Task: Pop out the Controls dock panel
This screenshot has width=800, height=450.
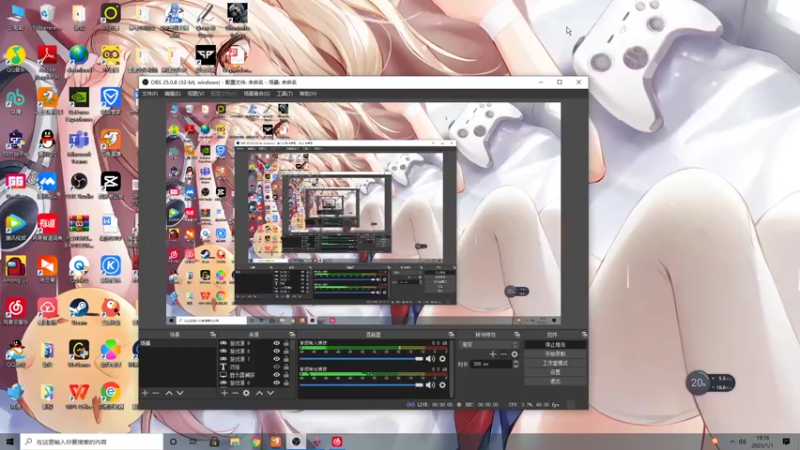Action: click(x=584, y=335)
